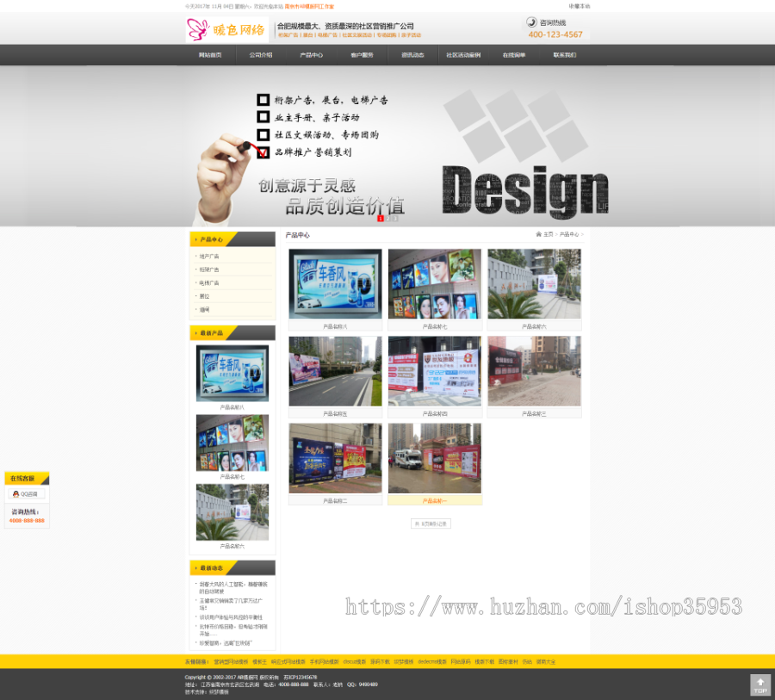Viewport: 775px width, 700px height.
Task: Open sidebar latest product image 产品名称六
Action: point(232,512)
